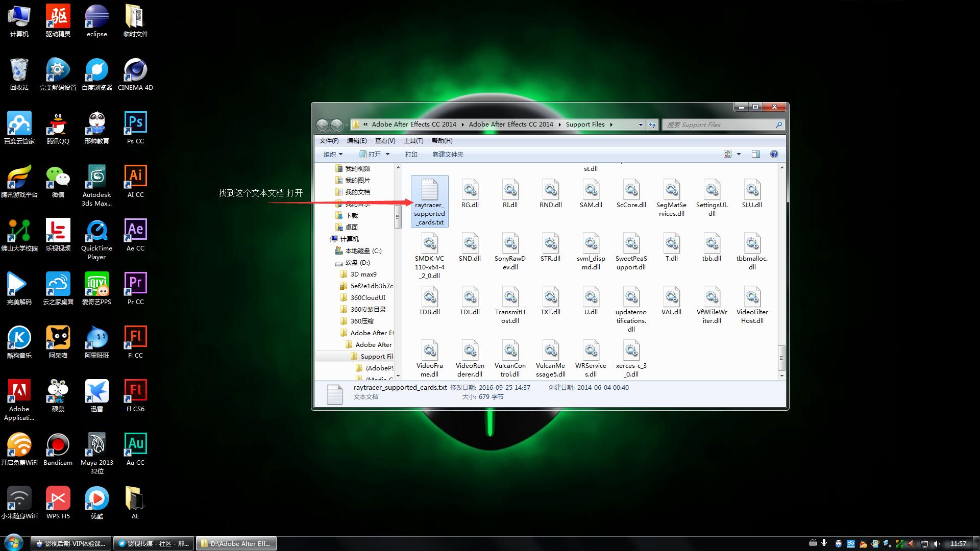Select 3D max9 folder in tree
980x551 pixels.
click(363, 274)
